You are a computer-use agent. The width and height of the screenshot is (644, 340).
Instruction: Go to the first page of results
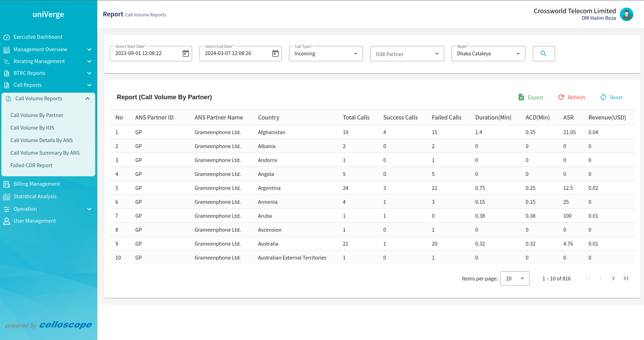point(588,278)
